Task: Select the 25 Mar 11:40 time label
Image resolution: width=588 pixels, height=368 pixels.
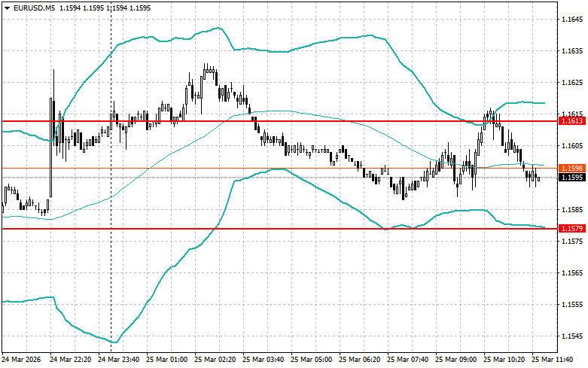Action: pos(552,360)
